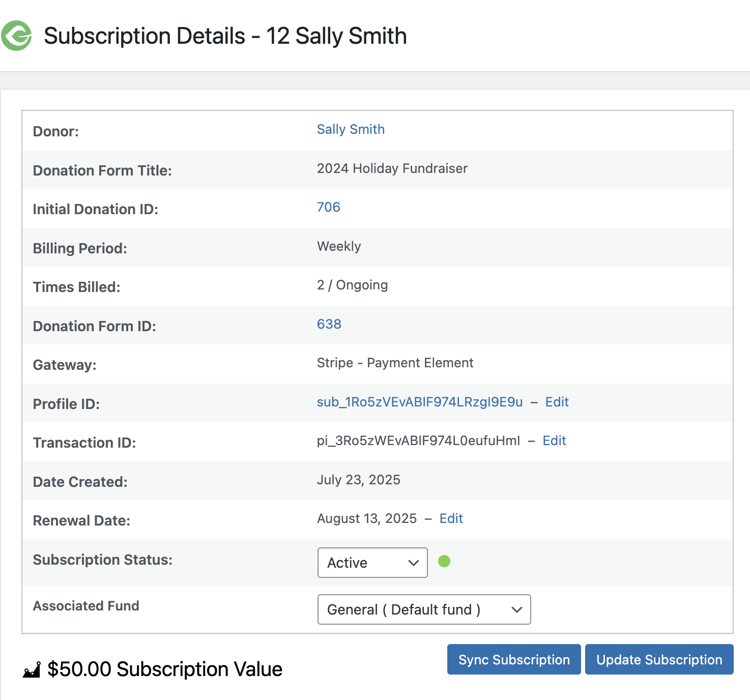Screen dimensions: 750x700
Task: Expand the Associated Fund dropdown
Action: tap(424, 609)
